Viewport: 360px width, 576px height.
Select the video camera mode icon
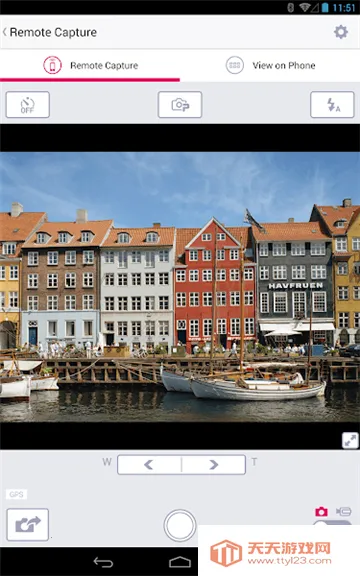point(344,511)
